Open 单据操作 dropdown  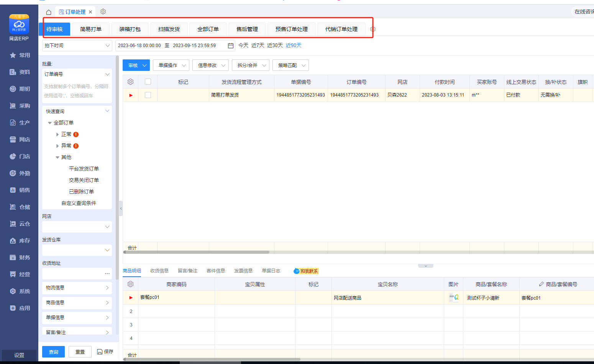pyautogui.click(x=171, y=66)
